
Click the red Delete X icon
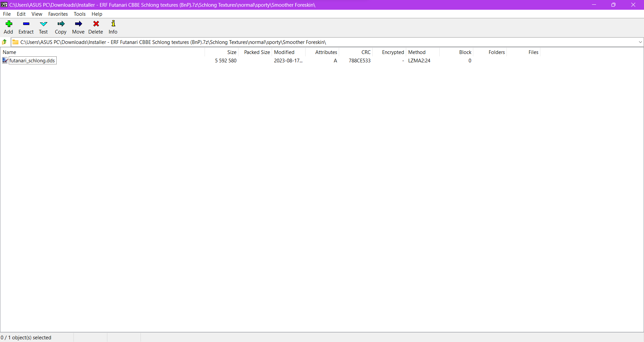click(96, 24)
